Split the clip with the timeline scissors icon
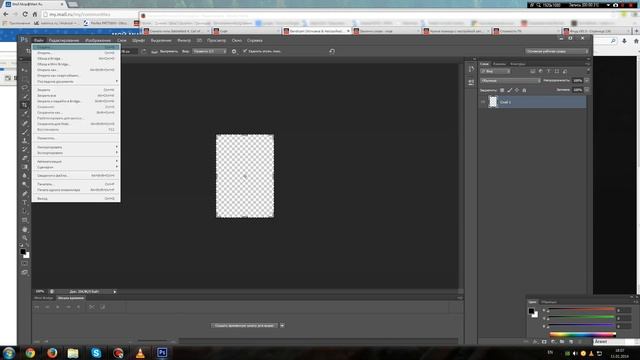 coord(91,307)
